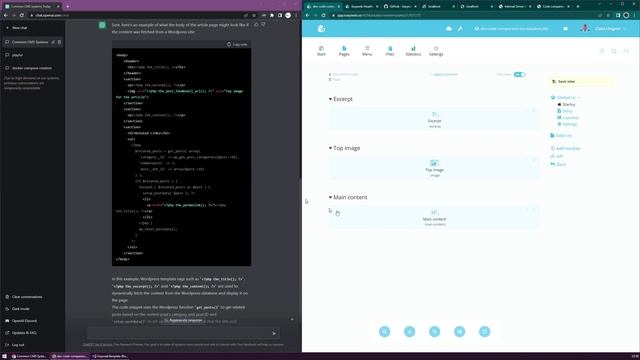
Task: Click Regenerate response button
Action: point(183,320)
